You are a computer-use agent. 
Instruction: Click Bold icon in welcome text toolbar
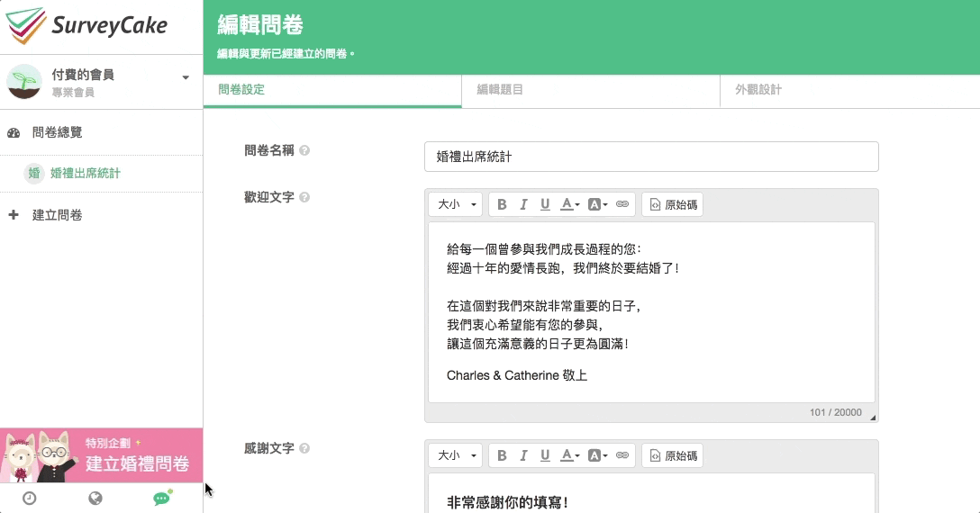pyautogui.click(x=502, y=204)
